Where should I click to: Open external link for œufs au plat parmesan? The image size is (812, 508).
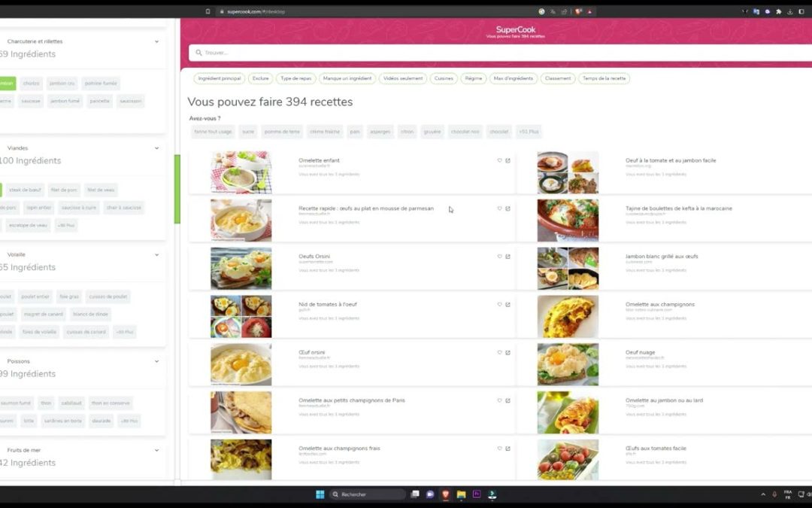(x=507, y=208)
